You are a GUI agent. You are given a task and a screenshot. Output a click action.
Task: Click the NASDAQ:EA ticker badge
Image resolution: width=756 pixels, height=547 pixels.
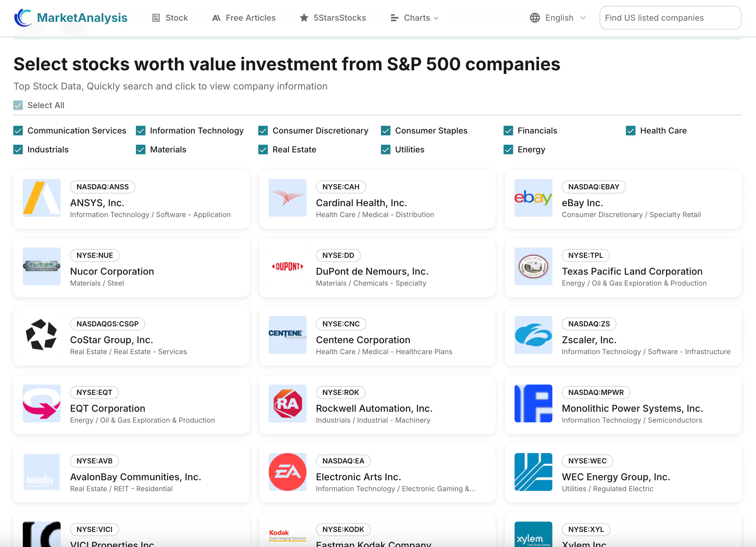343,461
